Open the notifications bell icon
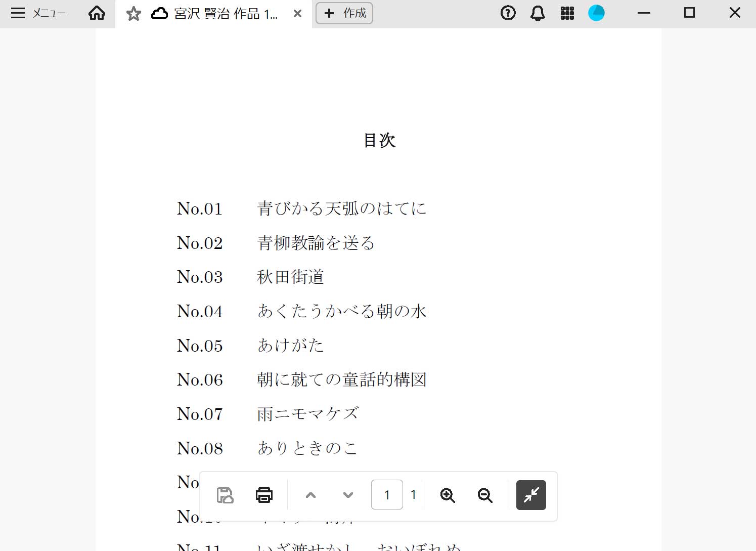 538,13
